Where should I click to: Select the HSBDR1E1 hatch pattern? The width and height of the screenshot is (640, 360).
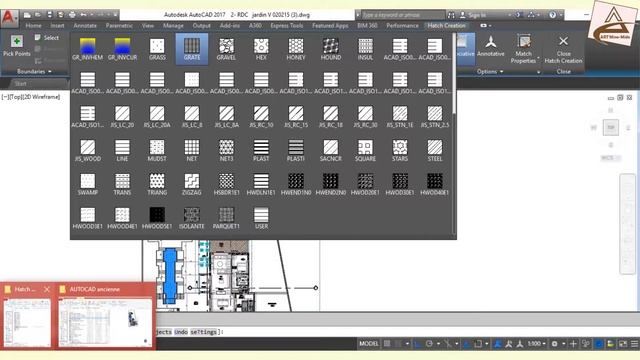coord(227,184)
